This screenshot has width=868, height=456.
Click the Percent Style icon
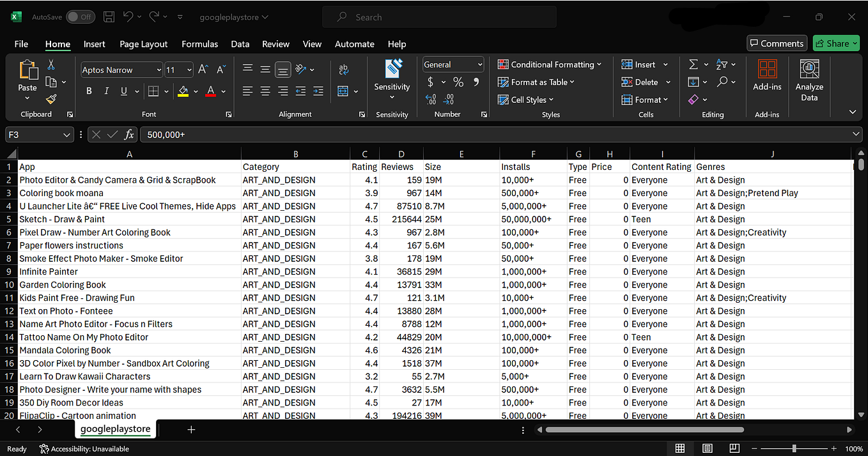click(458, 82)
